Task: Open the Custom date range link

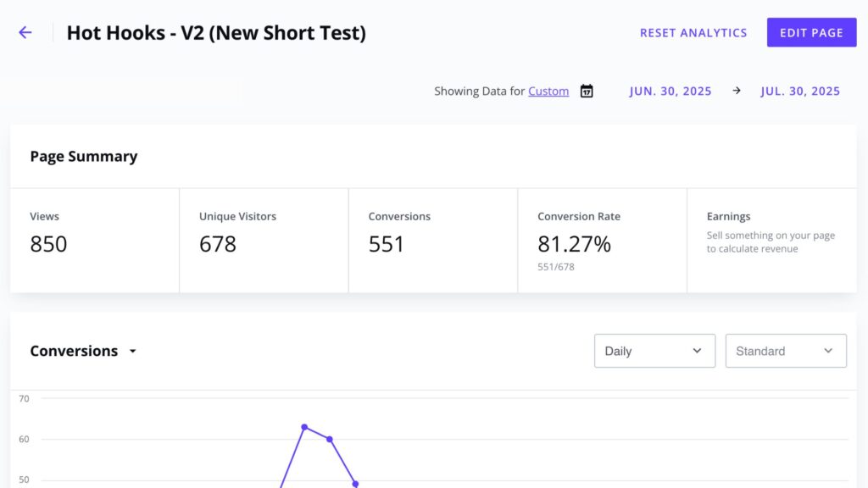Action: pyautogui.click(x=548, y=91)
